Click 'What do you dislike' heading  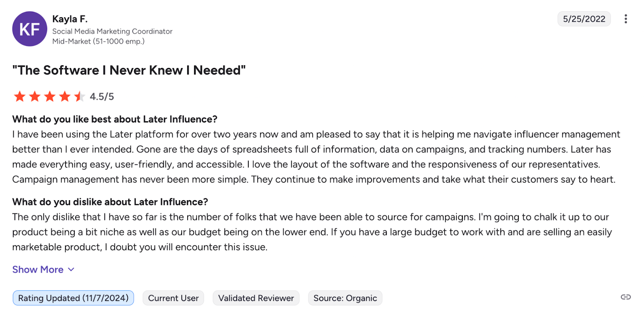click(110, 202)
